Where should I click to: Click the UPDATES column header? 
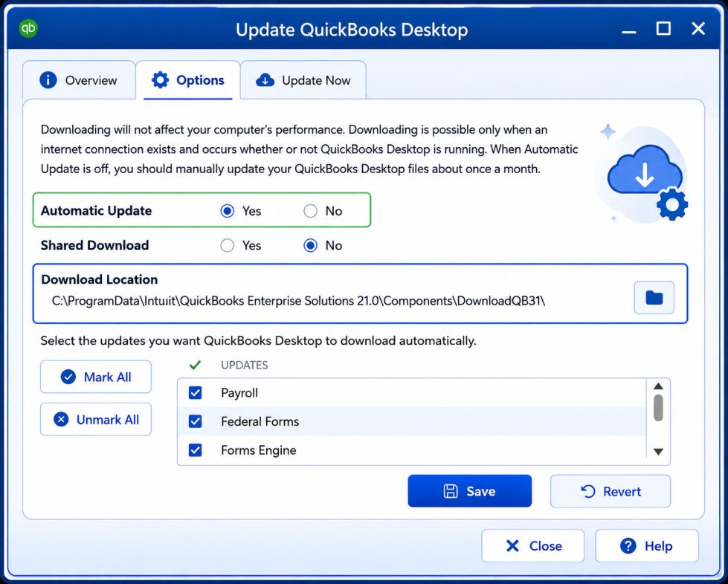click(x=244, y=365)
